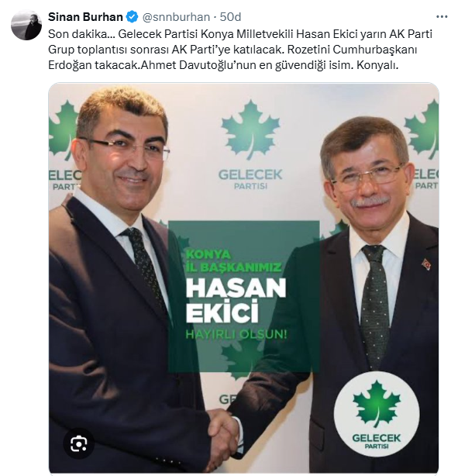
Task: Tap the image search lens icon
Action: tap(79, 444)
